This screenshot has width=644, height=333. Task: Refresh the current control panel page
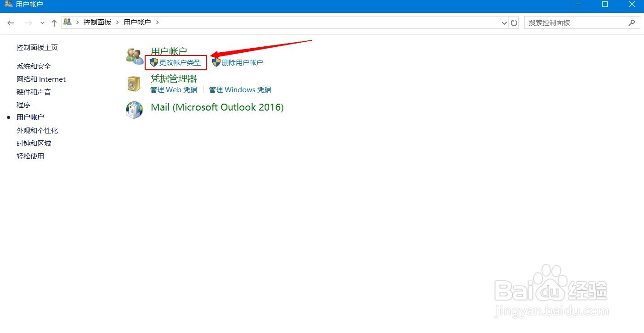pos(514,22)
